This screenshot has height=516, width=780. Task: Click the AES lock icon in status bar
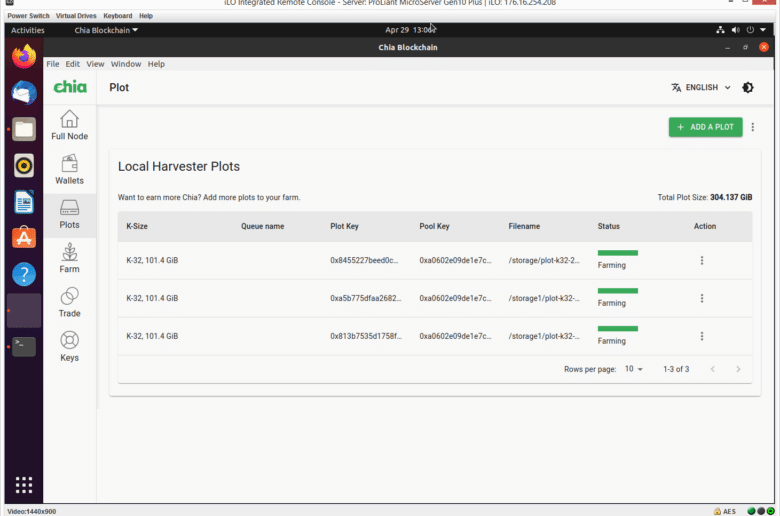pyautogui.click(x=717, y=511)
